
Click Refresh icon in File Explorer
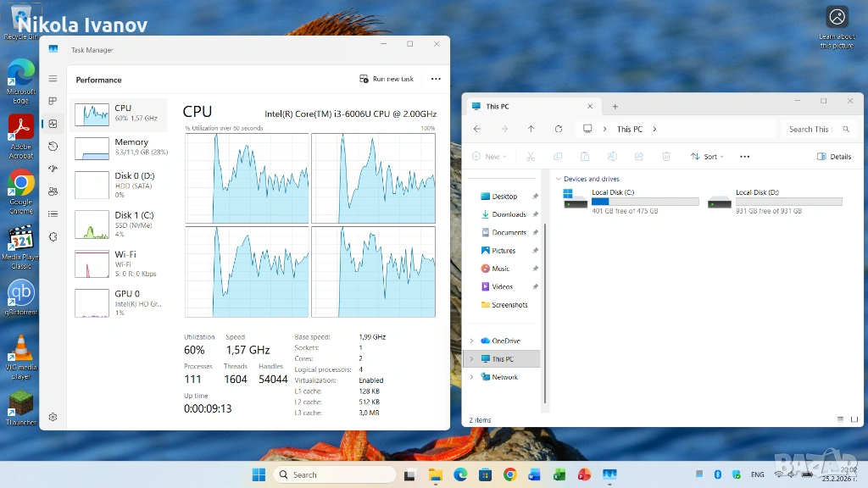[x=558, y=129]
